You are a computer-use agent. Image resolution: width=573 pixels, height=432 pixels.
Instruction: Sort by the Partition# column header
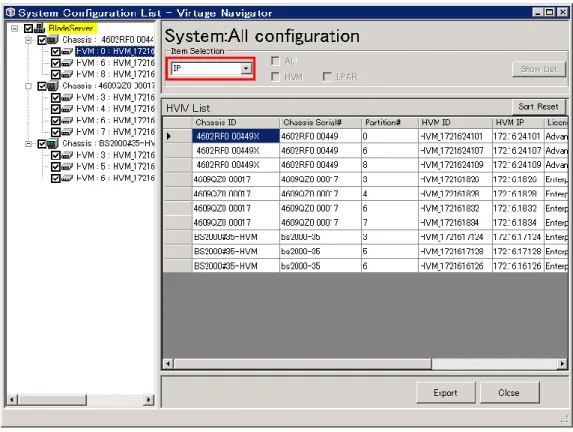[x=390, y=122]
